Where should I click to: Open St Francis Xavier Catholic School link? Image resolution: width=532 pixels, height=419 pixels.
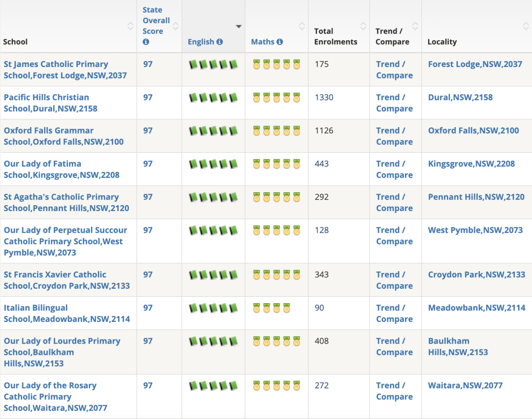(x=66, y=280)
